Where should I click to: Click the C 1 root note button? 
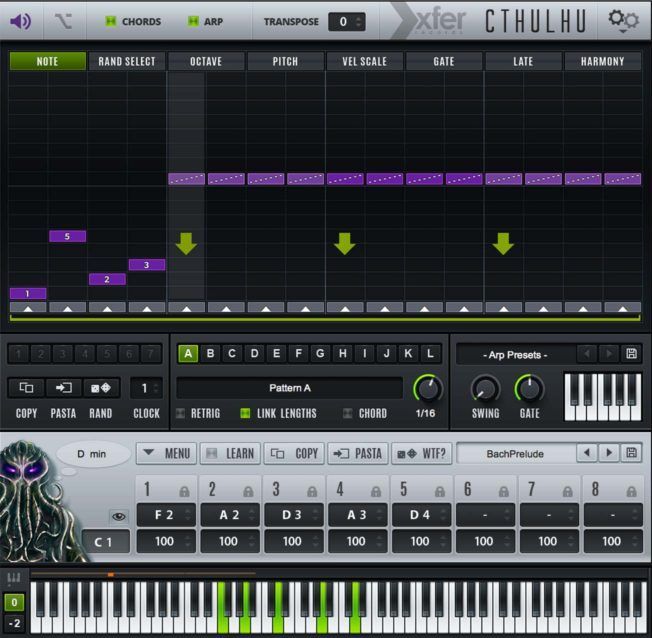106,542
